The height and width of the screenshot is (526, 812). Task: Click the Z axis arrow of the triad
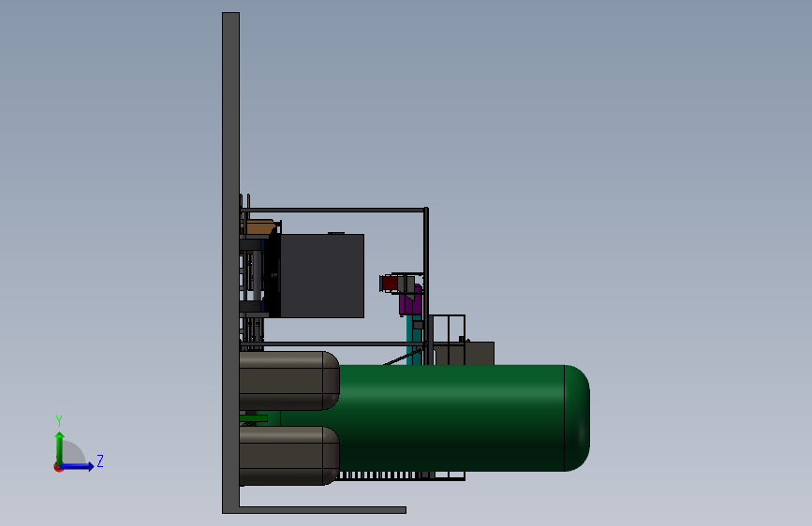pos(78,466)
